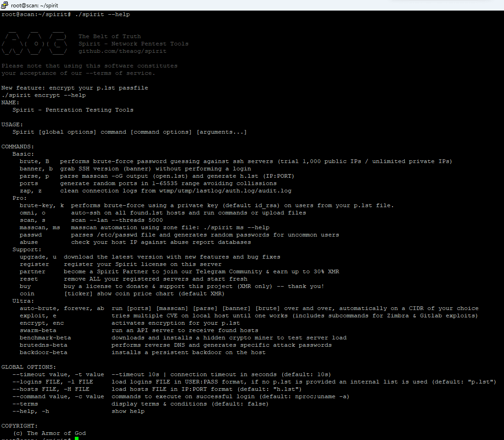This screenshot has width=504, height=440.
Task: Click the 'New feature: encrypt your p.lst passfile' line
Action: tap(75, 88)
